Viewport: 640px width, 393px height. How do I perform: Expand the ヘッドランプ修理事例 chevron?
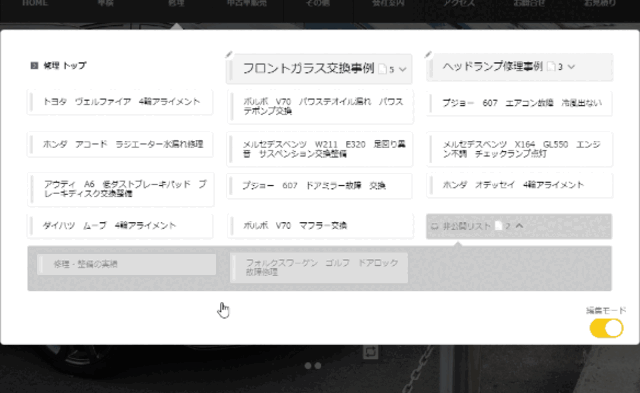click(x=571, y=67)
